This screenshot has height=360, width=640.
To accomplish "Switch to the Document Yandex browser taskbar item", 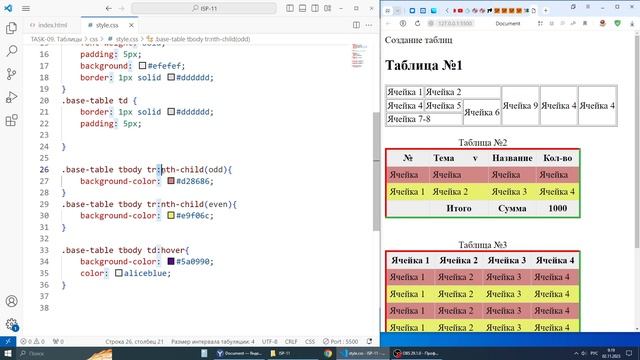I will coord(239,353).
